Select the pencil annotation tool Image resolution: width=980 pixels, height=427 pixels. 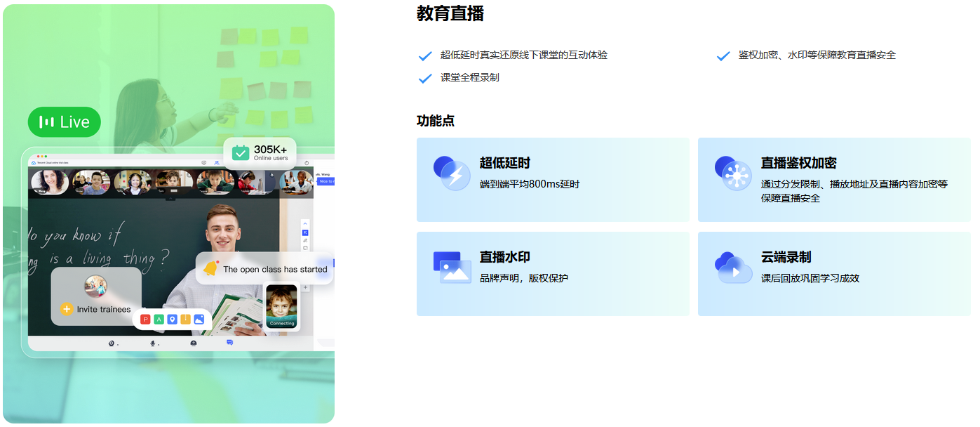(x=304, y=240)
